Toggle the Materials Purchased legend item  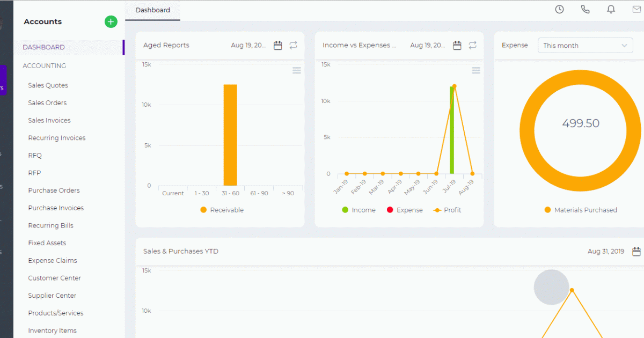pos(581,210)
